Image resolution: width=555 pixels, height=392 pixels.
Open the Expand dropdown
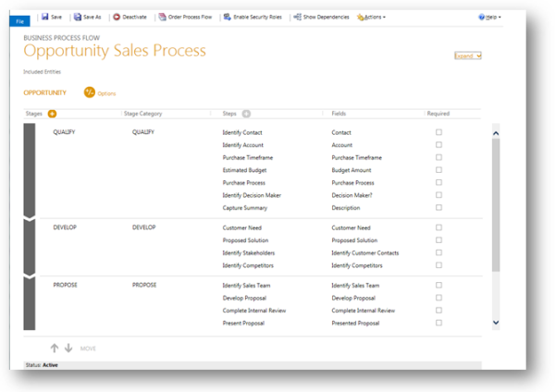pos(468,55)
